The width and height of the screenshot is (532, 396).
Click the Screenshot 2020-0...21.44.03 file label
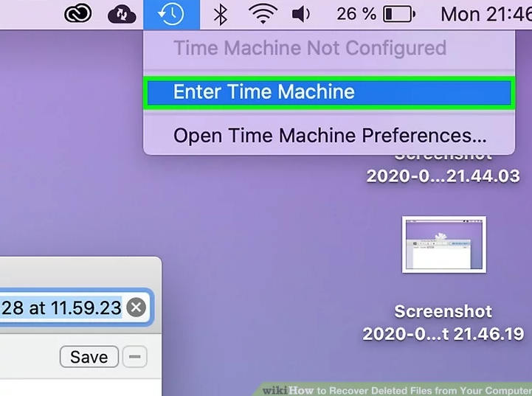pos(443,170)
